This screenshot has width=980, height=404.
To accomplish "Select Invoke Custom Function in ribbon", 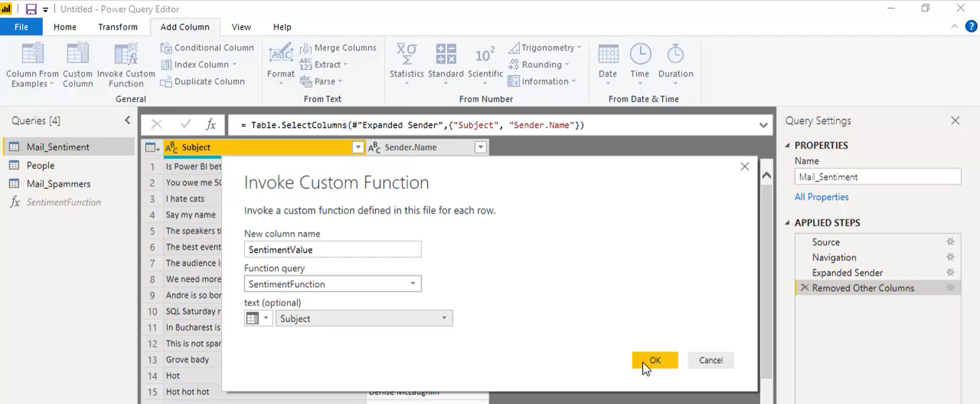I will 126,65.
